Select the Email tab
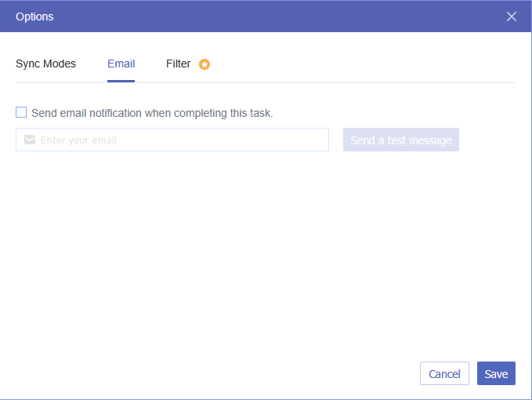The width and height of the screenshot is (532, 400). point(121,64)
